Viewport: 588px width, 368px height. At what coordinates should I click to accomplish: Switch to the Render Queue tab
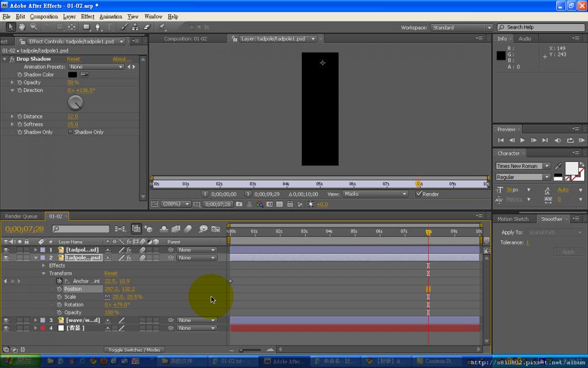click(x=21, y=217)
